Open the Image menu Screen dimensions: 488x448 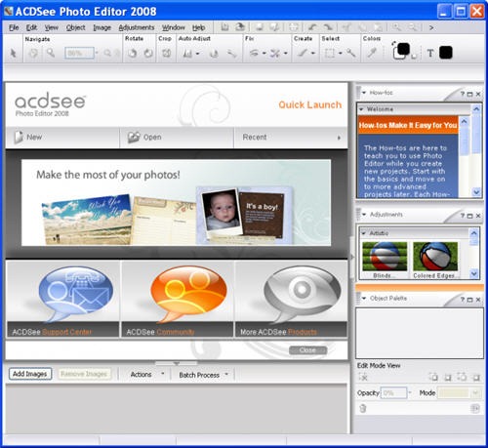click(x=102, y=27)
